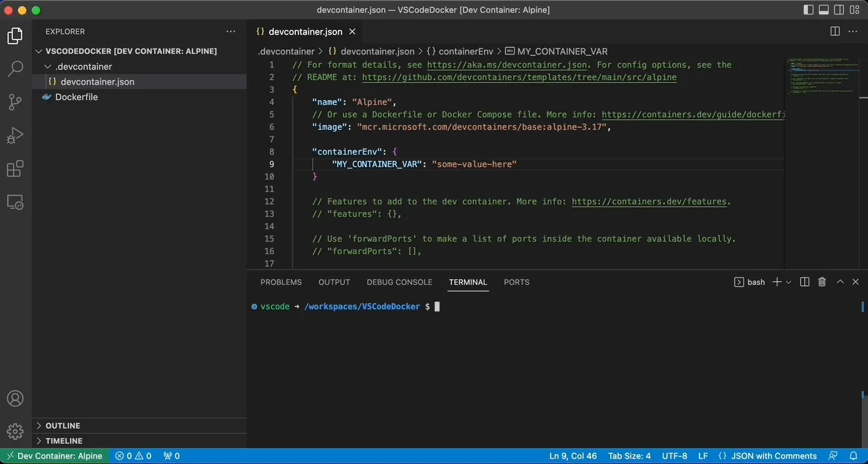Screen dimensions: 868x464
Task: Open the Extensions view
Action: tap(15, 168)
